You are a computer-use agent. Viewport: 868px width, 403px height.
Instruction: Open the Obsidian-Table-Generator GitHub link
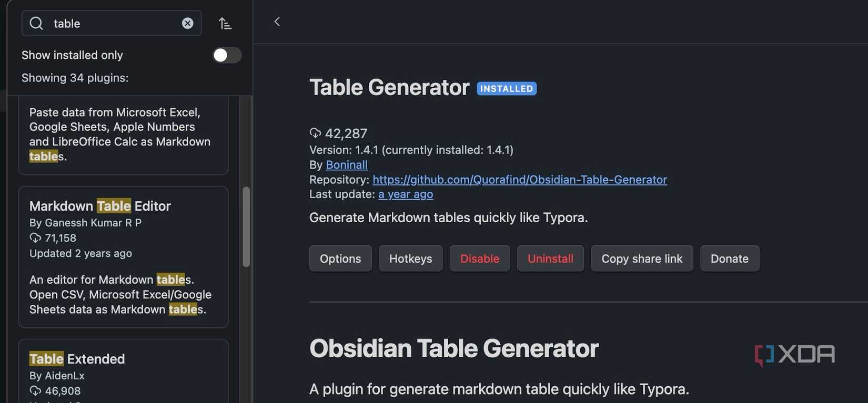click(x=520, y=179)
